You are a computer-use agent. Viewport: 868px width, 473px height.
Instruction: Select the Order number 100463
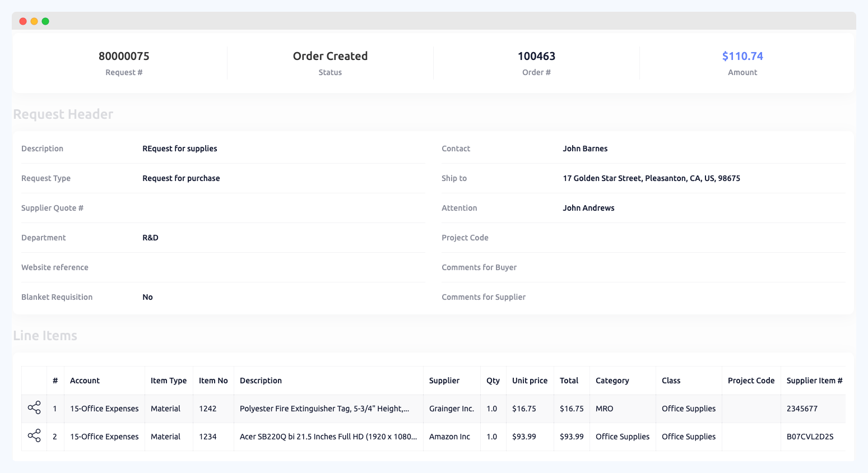coord(536,56)
